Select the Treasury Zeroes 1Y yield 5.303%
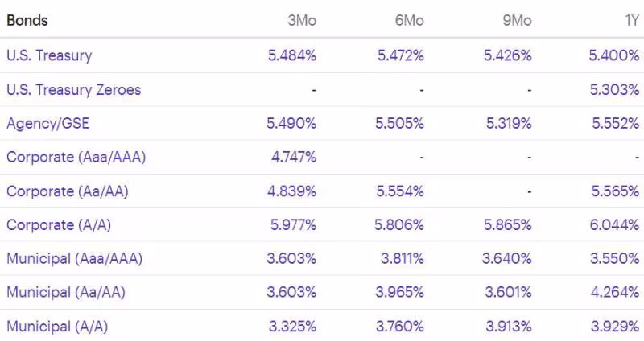644x341 pixels. pyautogui.click(x=614, y=89)
